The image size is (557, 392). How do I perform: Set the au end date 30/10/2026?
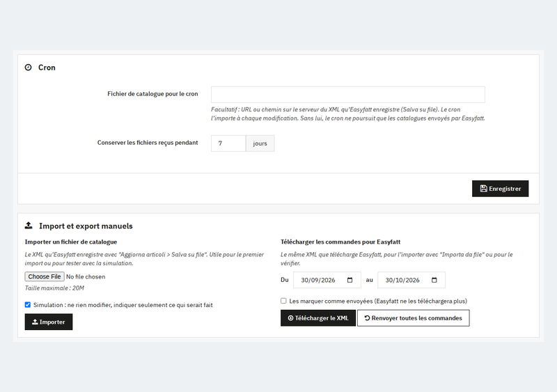(411, 280)
